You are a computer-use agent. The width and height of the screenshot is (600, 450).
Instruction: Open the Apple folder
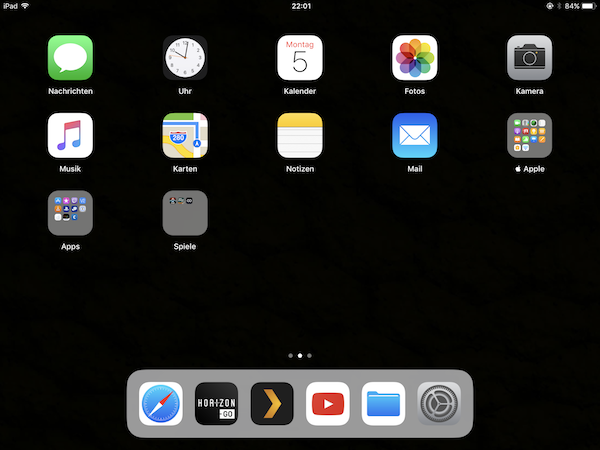530,135
